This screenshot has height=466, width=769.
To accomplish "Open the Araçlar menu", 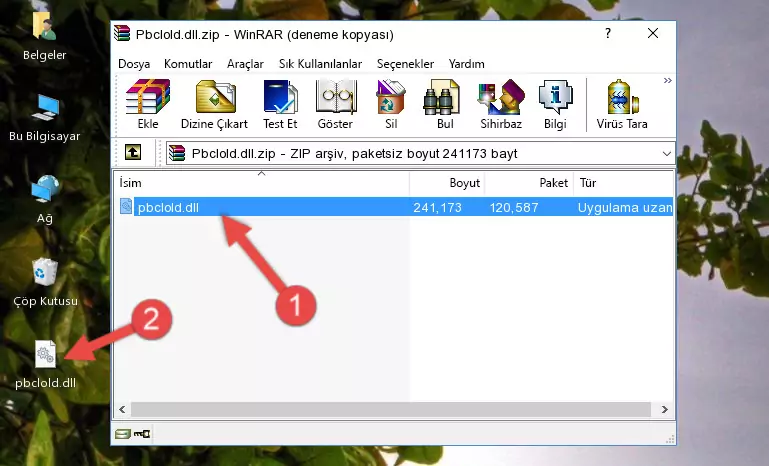I will coord(245,64).
